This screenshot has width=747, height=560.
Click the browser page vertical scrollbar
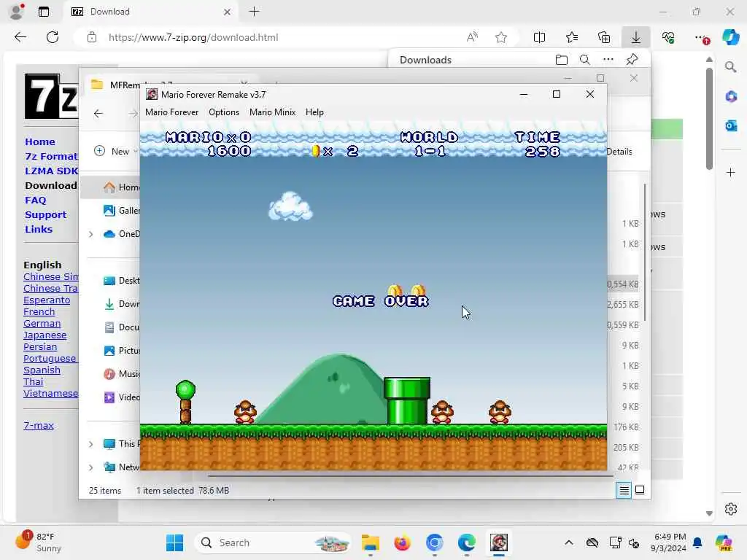click(709, 119)
